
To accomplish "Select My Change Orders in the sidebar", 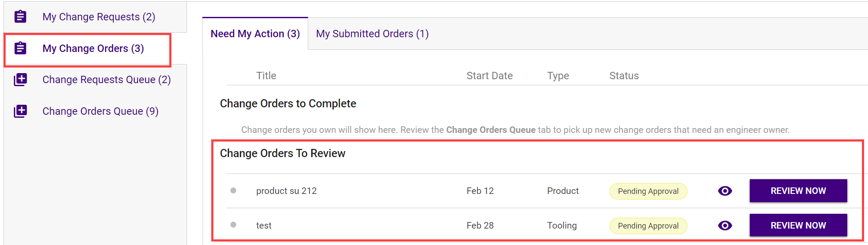I will pos(93,48).
